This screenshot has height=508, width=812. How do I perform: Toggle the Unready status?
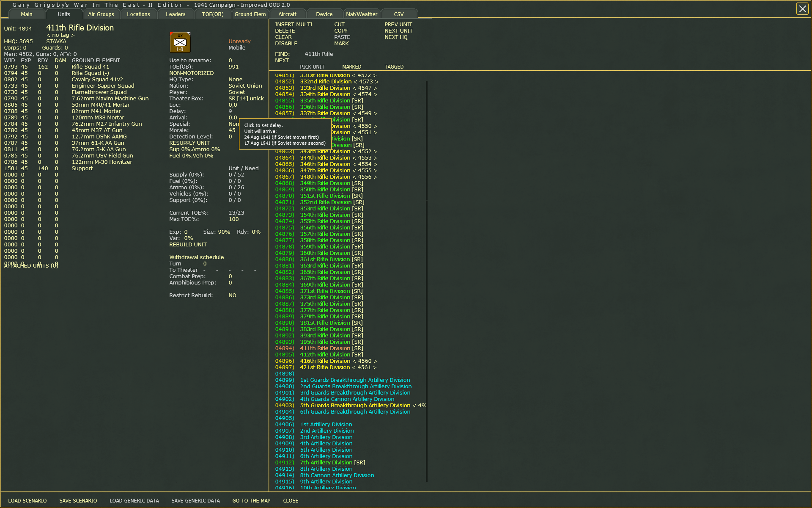click(x=239, y=41)
